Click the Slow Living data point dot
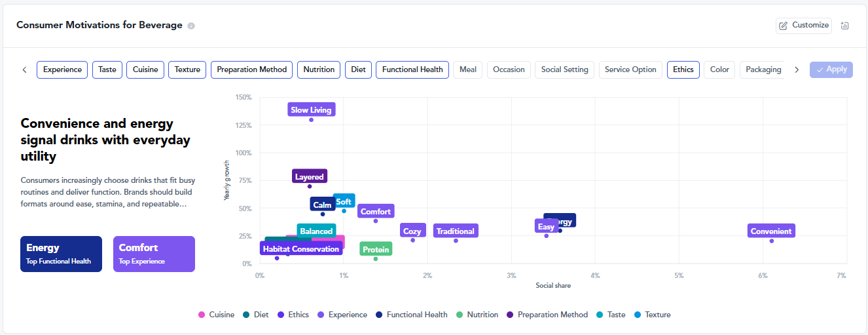 [x=311, y=120]
